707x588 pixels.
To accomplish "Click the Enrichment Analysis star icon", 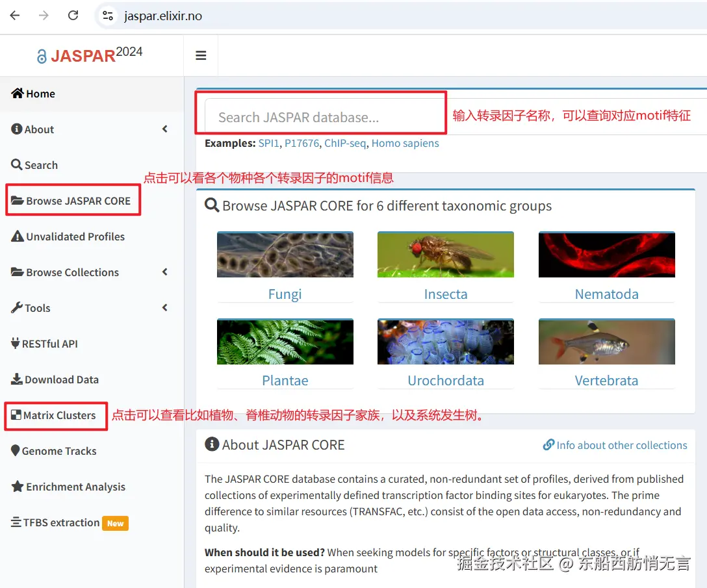I will 18,486.
